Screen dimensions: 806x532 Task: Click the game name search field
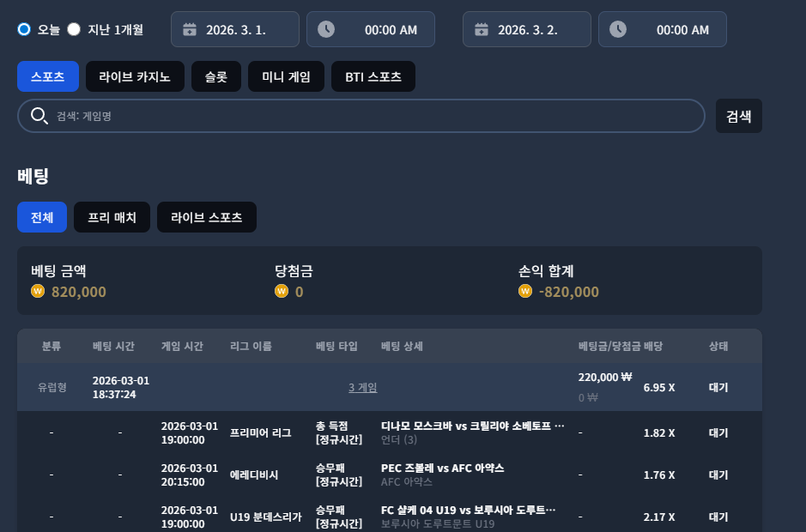pos(361,116)
